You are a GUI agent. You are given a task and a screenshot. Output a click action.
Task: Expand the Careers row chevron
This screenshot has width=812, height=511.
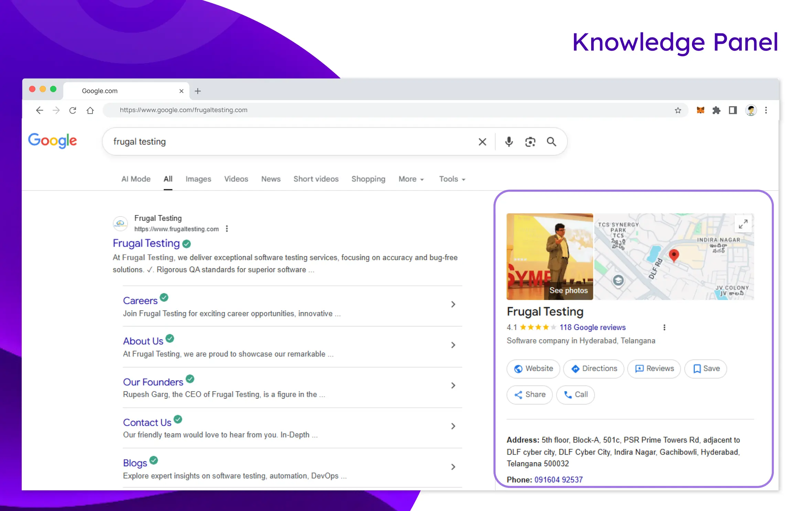pyautogui.click(x=453, y=304)
